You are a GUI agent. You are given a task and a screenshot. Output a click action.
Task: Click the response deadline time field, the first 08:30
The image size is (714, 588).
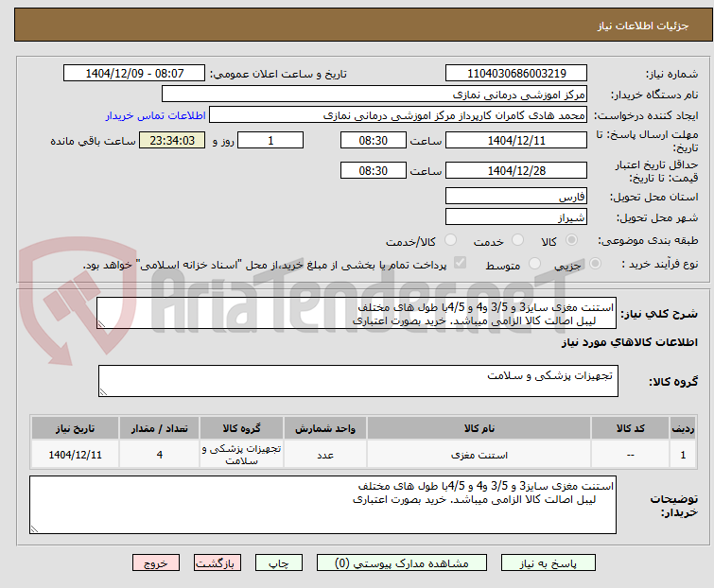[373, 140]
